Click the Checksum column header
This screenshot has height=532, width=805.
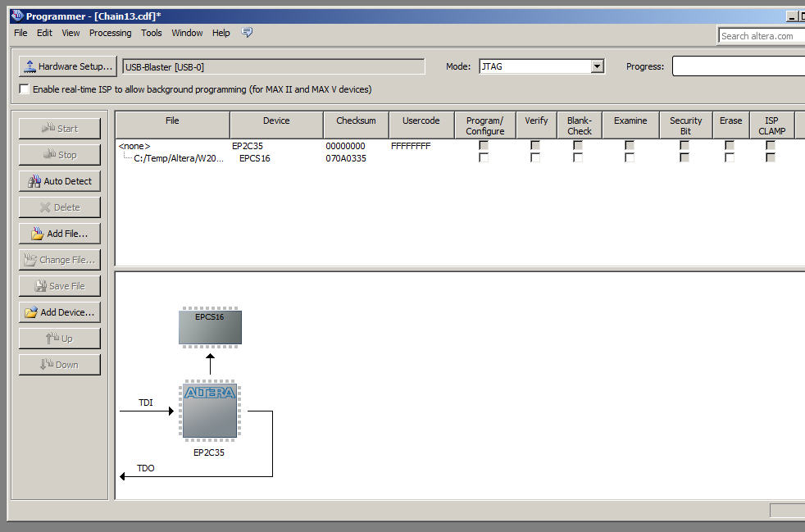click(x=356, y=125)
